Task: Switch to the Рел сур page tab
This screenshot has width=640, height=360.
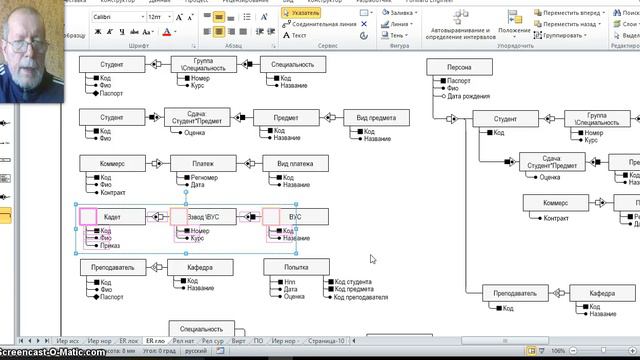Action: (213, 341)
